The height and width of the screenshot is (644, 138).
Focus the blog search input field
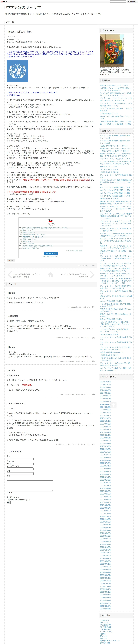(118, 2)
